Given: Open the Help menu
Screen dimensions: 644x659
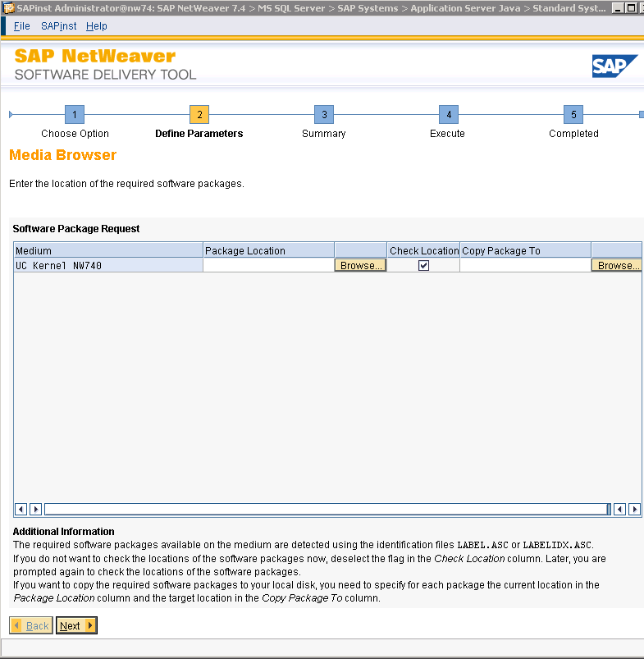Looking at the screenshot, I should pyautogui.click(x=96, y=26).
